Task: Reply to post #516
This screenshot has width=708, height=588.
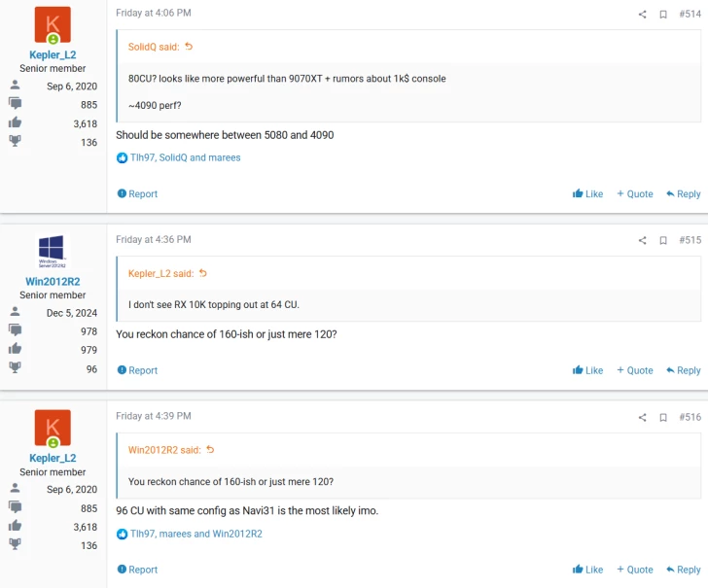Action: click(683, 570)
